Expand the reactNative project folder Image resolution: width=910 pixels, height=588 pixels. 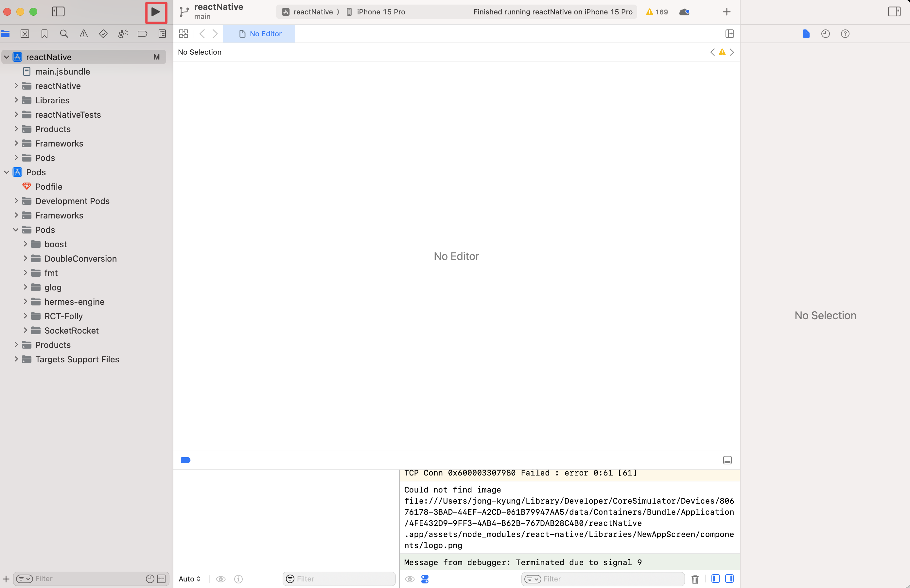tap(16, 85)
